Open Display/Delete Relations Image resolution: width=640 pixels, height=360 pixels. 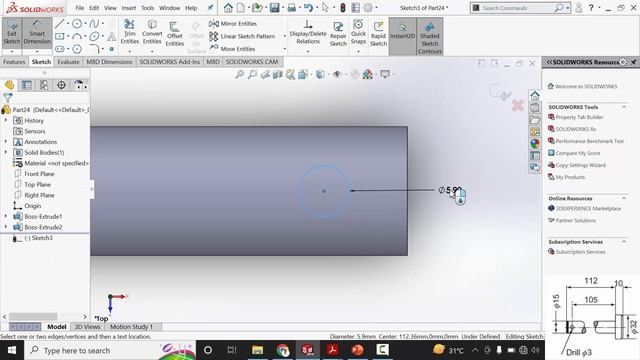point(308,32)
